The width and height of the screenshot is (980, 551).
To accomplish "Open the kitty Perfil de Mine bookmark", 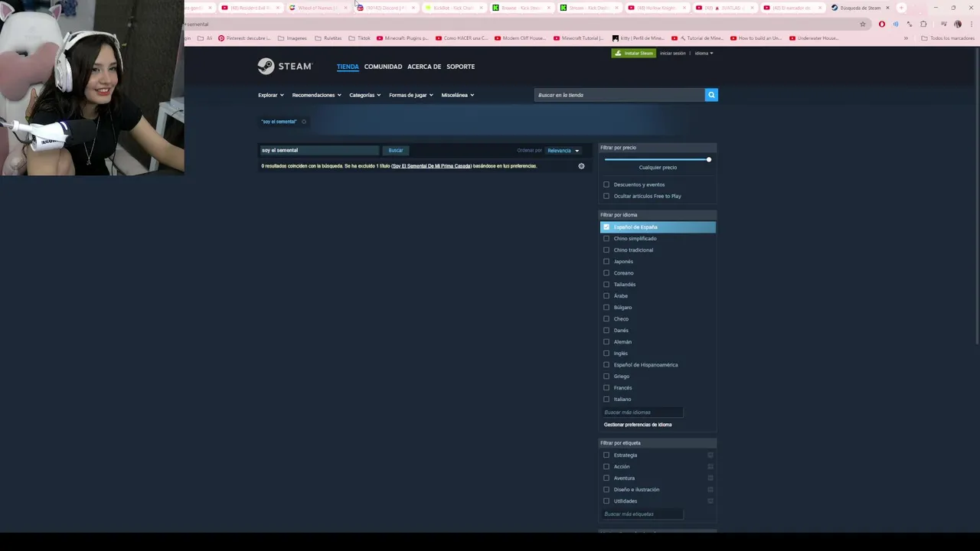I will tap(638, 38).
